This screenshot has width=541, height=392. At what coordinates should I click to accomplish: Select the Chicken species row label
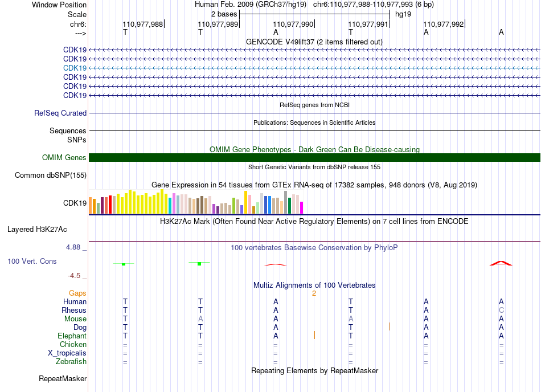[73, 344]
